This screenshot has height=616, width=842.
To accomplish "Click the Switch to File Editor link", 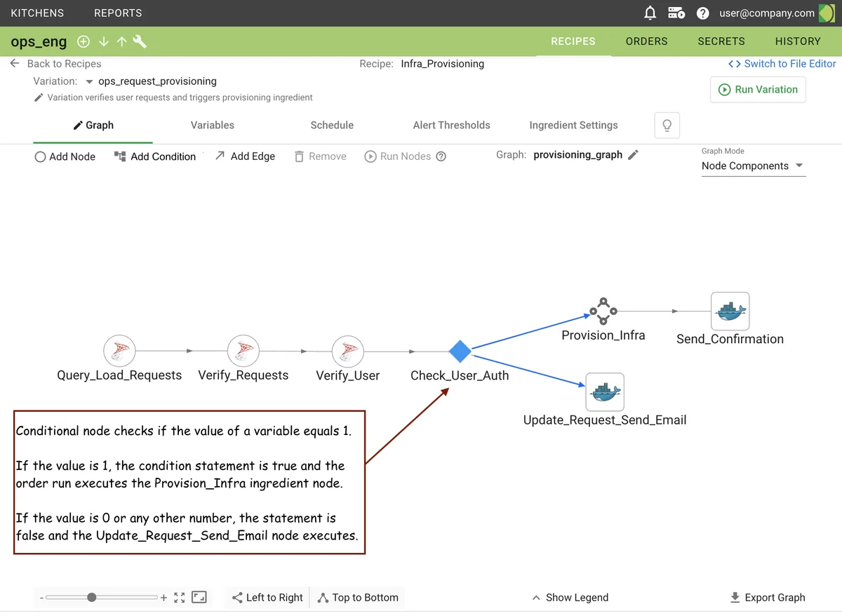I will pos(782,64).
